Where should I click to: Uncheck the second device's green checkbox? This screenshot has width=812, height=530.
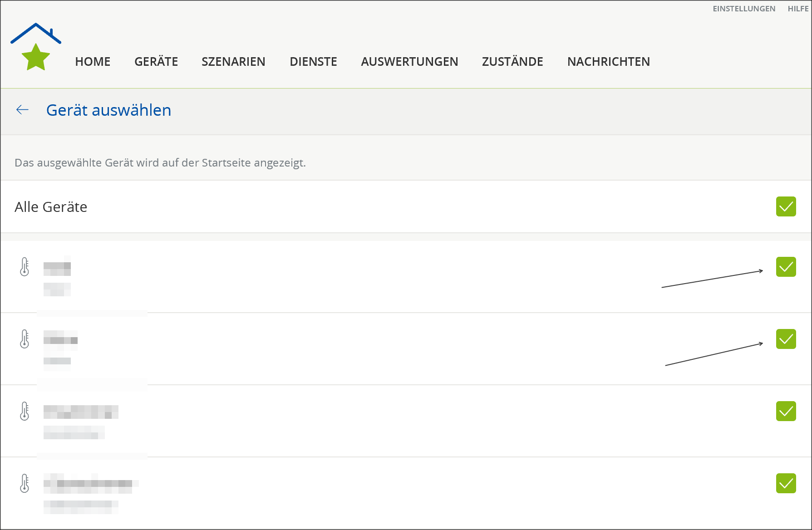(x=786, y=339)
